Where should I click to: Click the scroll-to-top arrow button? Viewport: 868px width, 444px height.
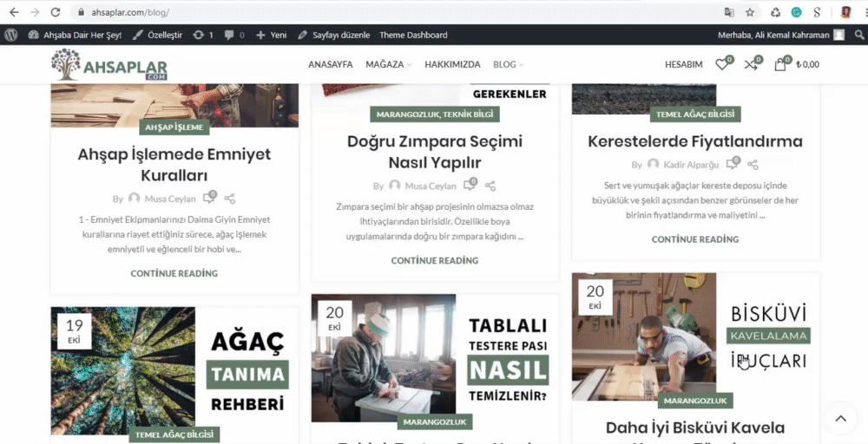(840, 419)
